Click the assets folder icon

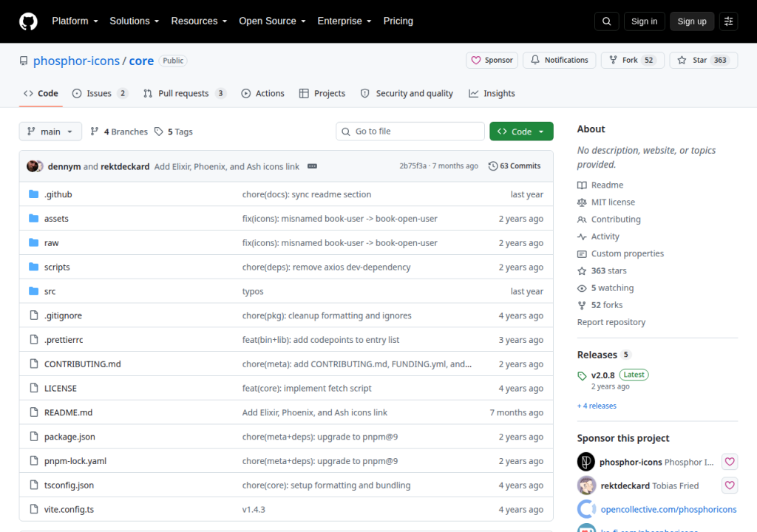34,218
